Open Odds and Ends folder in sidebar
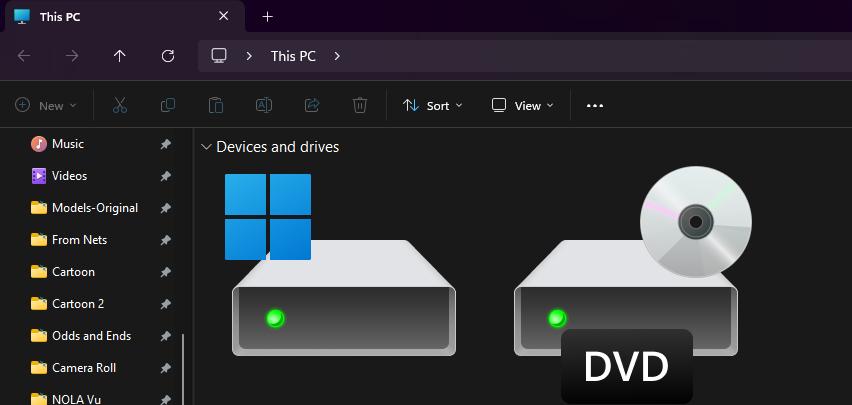 pyautogui.click(x=81, y=336)
